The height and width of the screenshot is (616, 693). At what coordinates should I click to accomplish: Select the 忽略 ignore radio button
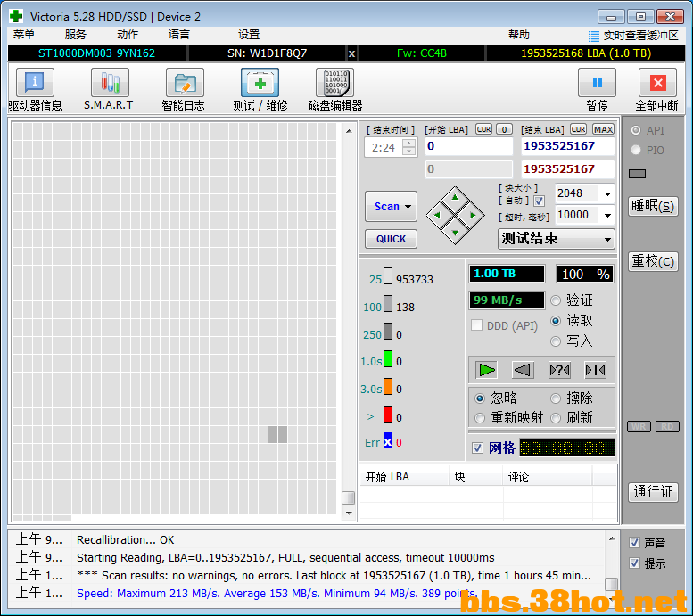tap(480, 398)
